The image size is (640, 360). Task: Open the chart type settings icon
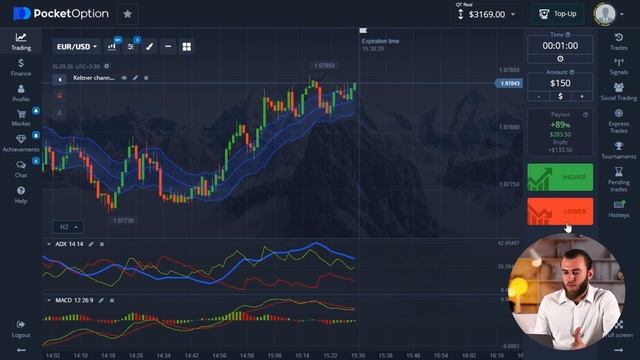tap(112, 47)
